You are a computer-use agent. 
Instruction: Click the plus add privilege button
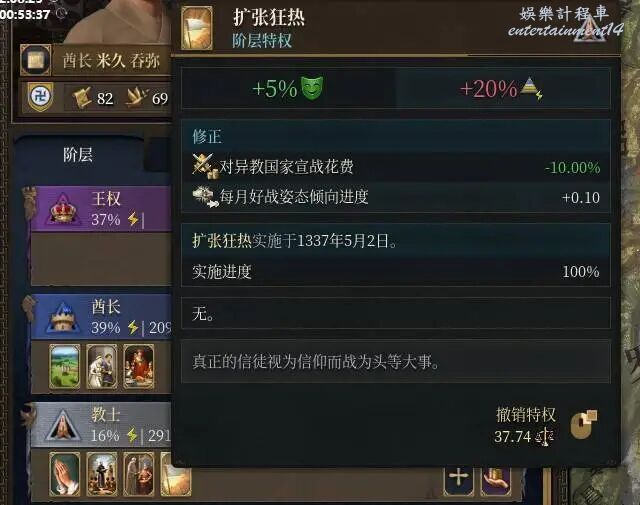(x=458, y=478)
